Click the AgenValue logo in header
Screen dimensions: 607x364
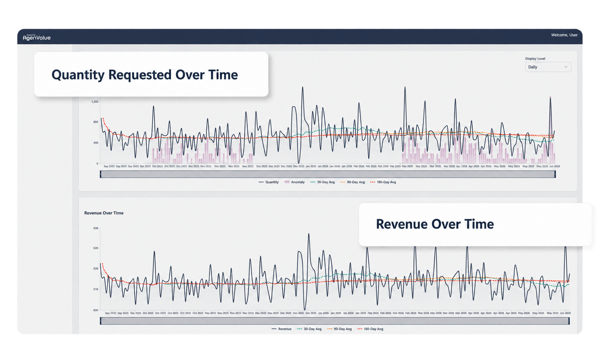click(x=37, y=37)
